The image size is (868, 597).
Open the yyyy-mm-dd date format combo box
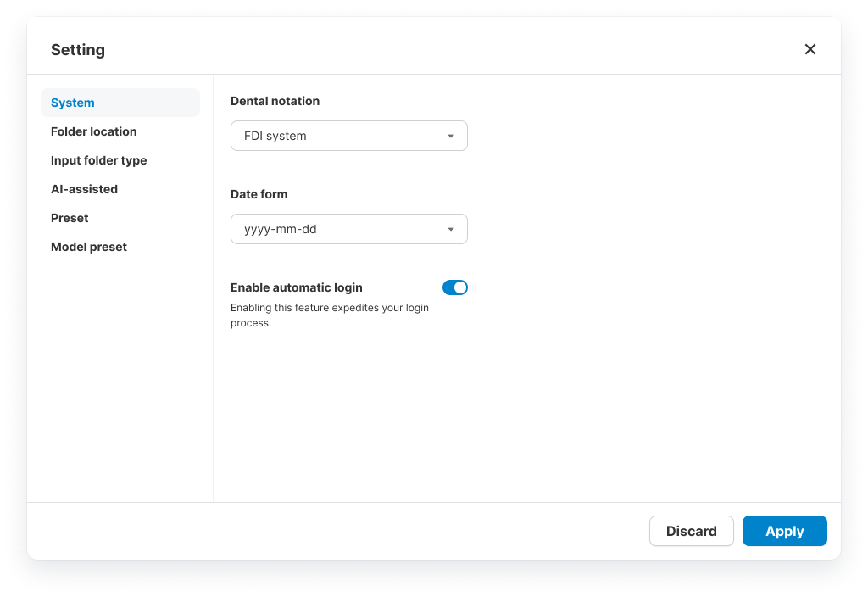point(339,229)
